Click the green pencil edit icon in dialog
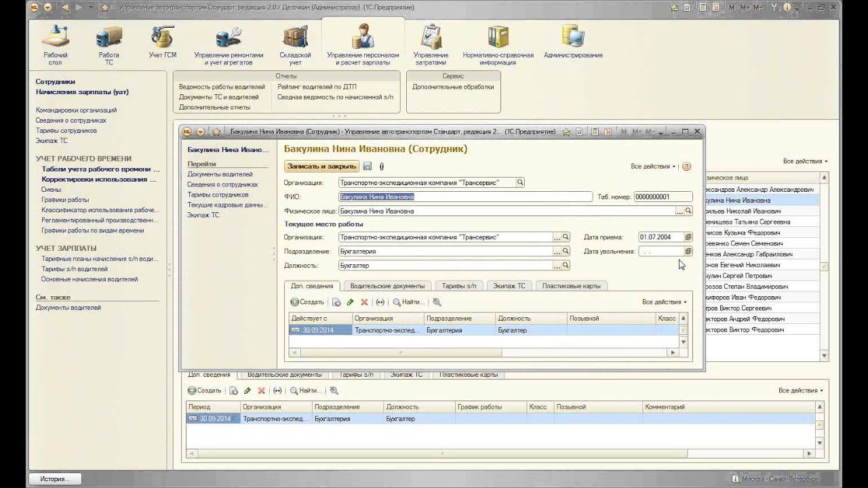The image size is (868, 488). coord(350,302)
